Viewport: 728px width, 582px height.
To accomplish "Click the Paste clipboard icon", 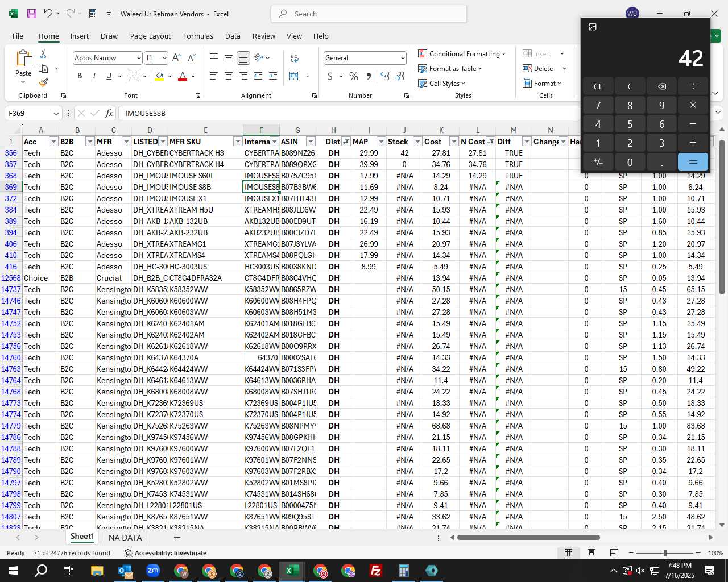I will point(23,58).
